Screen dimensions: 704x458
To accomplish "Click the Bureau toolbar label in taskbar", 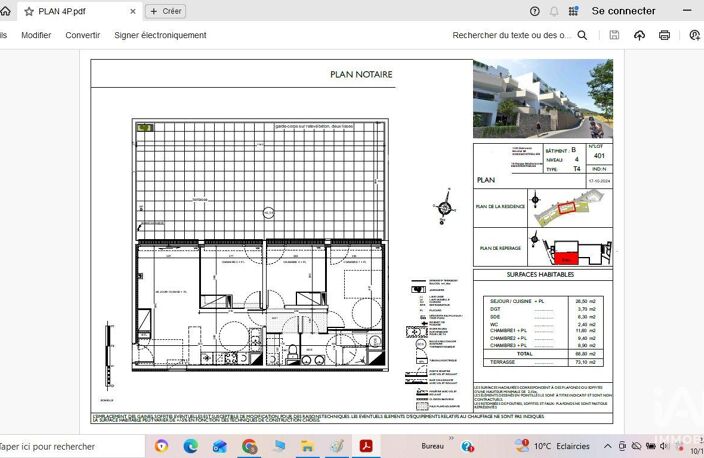I will pyautogui.click(x=432, y=446).
